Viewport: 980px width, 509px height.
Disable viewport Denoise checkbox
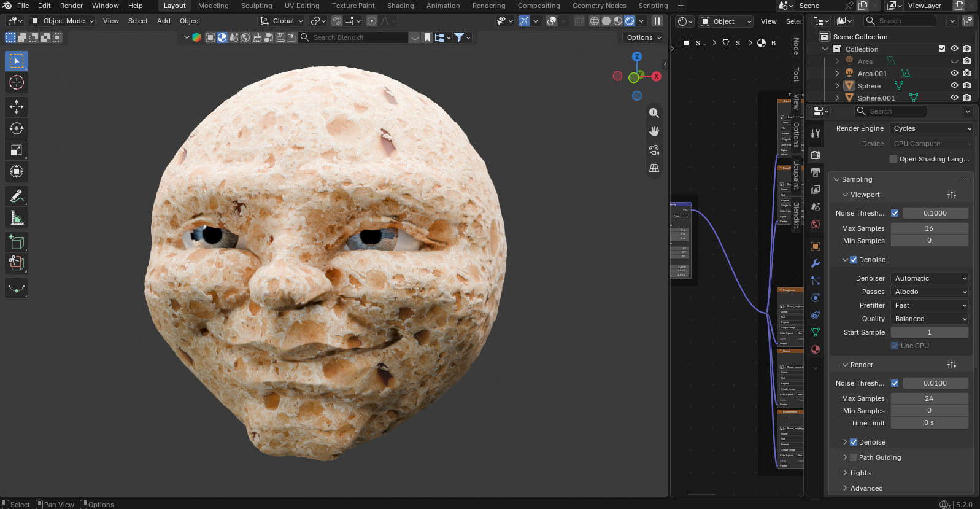854,260
